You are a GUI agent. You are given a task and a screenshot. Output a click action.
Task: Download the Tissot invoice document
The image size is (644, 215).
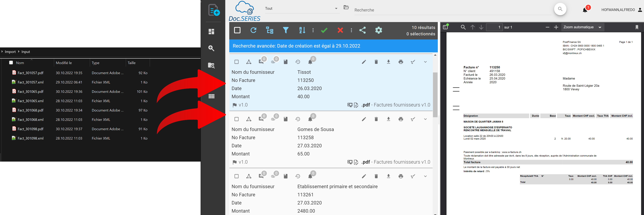[389, 62]
